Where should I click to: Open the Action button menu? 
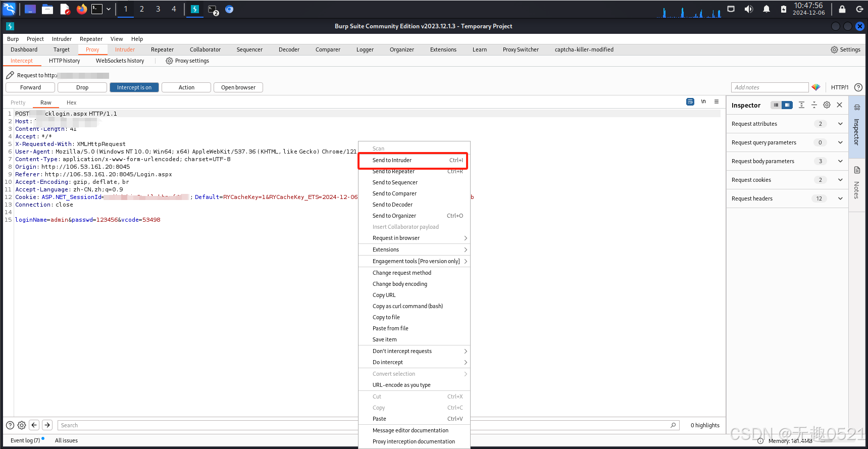(186, 87)
